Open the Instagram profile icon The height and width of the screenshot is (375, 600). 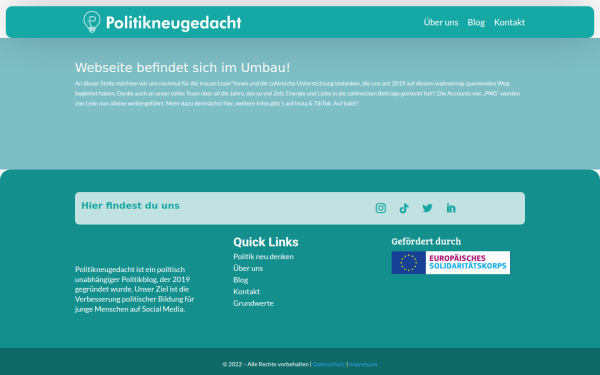(380, 208)
